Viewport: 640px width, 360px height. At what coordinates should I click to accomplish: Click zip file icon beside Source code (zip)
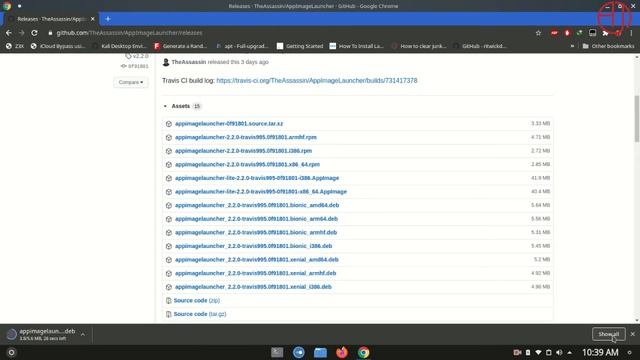click(168, 301)
